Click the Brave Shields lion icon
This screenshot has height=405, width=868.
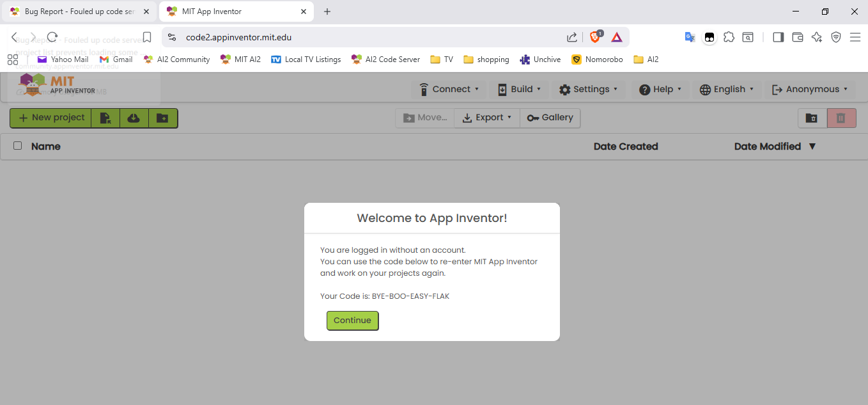click(595, 37)
